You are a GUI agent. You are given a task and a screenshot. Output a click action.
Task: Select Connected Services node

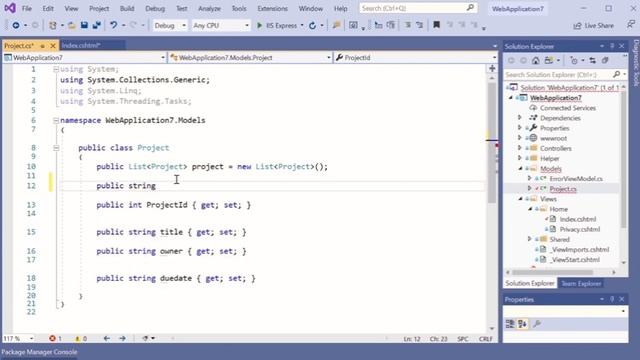coord(567,108)
